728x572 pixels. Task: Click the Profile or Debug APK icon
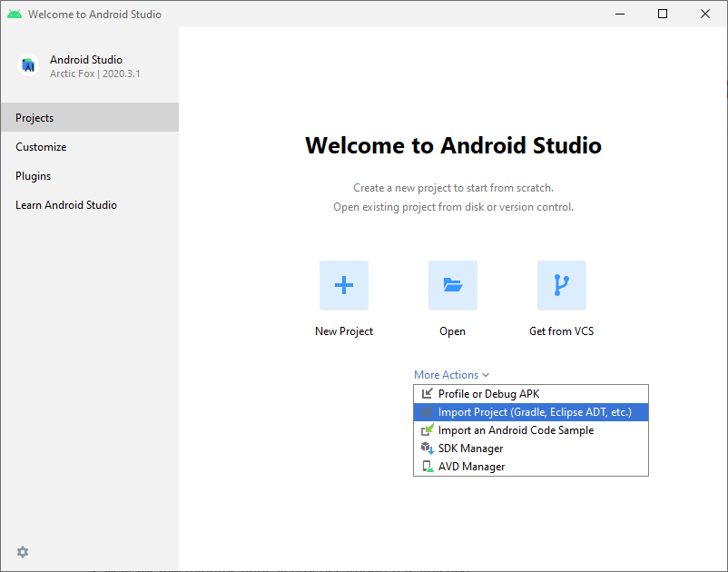click(428, 394)
